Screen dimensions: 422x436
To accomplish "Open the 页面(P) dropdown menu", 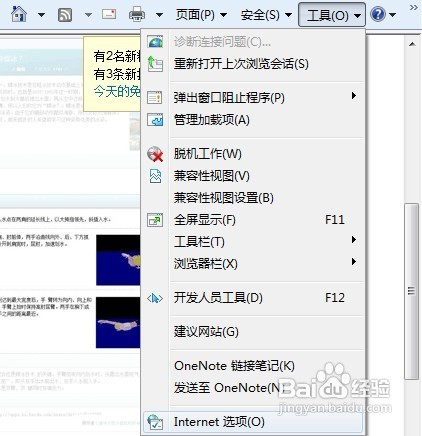I will tap(201, 15).
